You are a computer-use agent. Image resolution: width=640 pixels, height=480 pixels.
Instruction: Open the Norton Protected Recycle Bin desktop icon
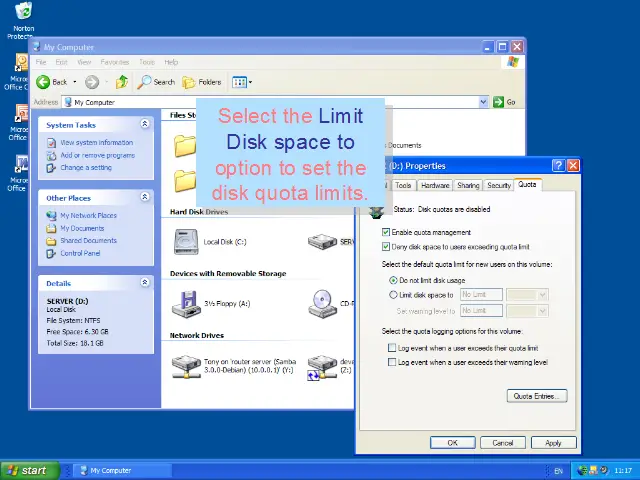pos(23,20)
